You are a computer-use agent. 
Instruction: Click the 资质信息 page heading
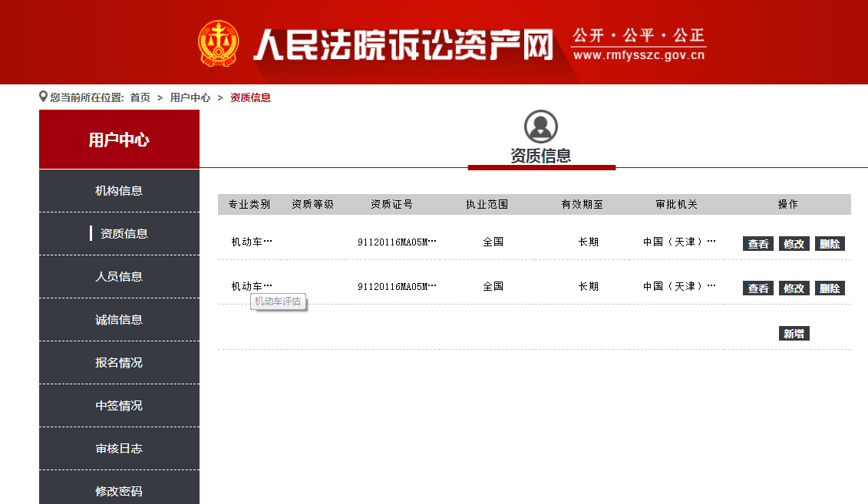[x=541, y=156]
